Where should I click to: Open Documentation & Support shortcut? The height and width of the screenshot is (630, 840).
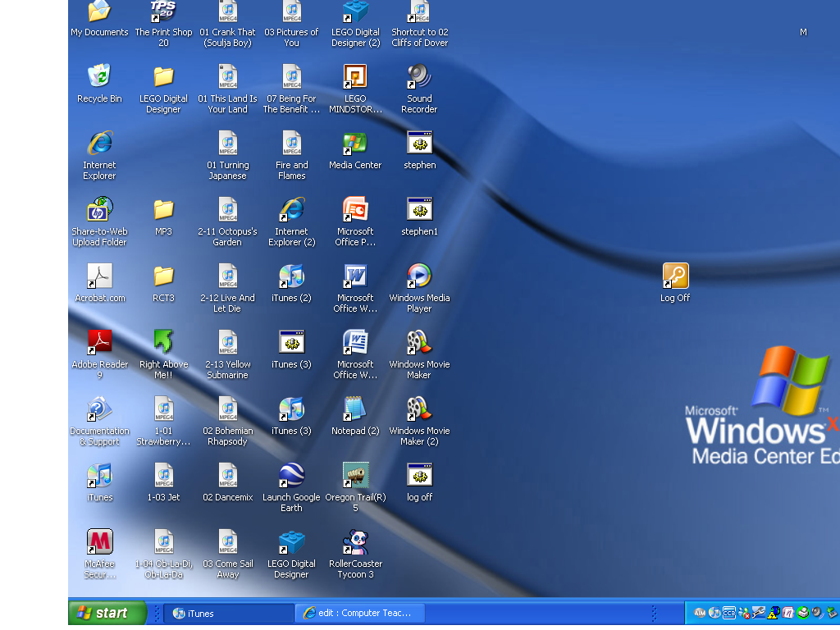click(x=99, y=421)
